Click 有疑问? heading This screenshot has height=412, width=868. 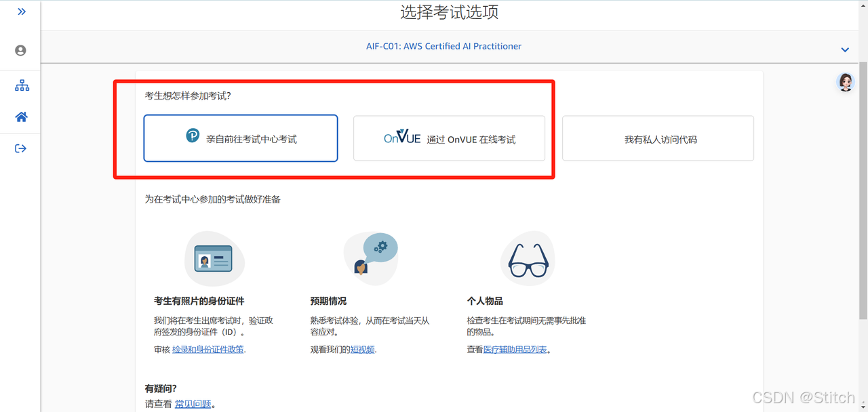click(x=161, y=389)
